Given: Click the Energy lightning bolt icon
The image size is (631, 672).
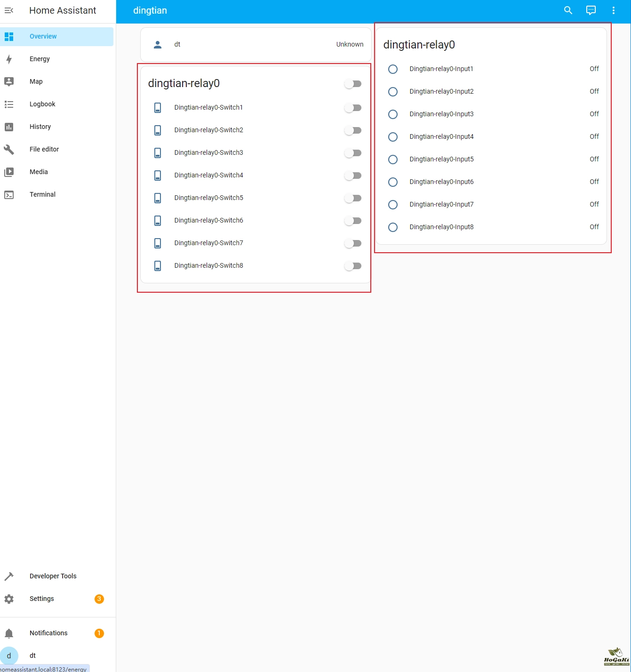Looking at the screenshot, I should coord(9,59).
